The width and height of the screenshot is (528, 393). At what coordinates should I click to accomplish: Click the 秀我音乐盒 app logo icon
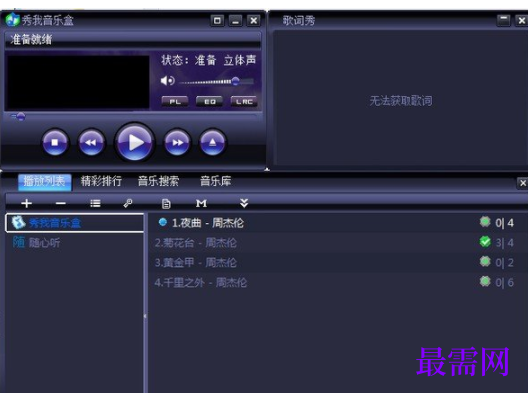click(12, 20)
